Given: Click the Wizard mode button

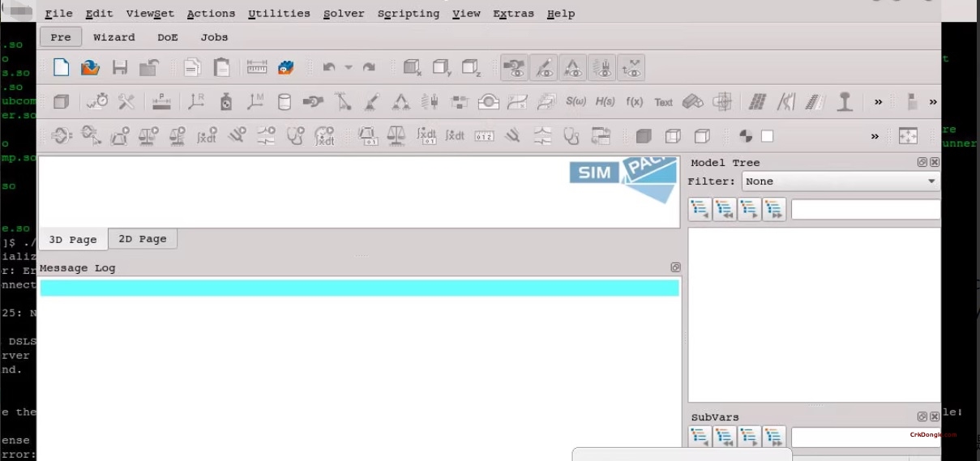Looking at the screenshot, I should 113,37.
